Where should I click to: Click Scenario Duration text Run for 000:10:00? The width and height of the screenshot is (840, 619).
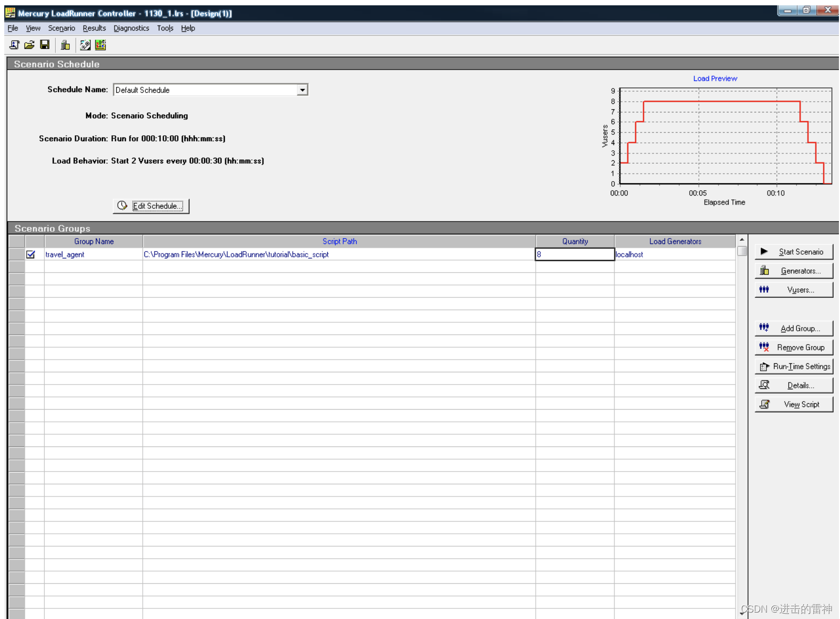pyautogui.click(x=168, y=139)
